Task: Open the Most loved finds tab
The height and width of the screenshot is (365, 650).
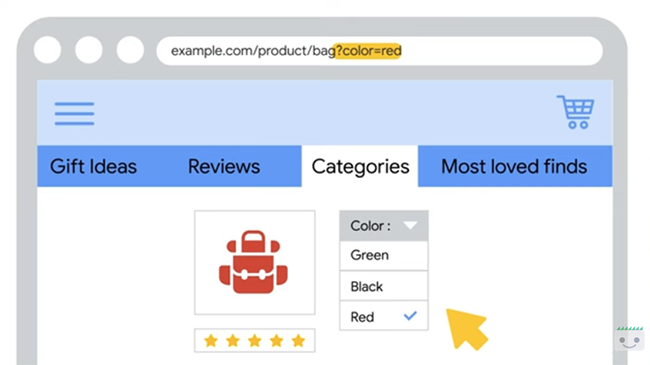Action: [x=514, y=166]
